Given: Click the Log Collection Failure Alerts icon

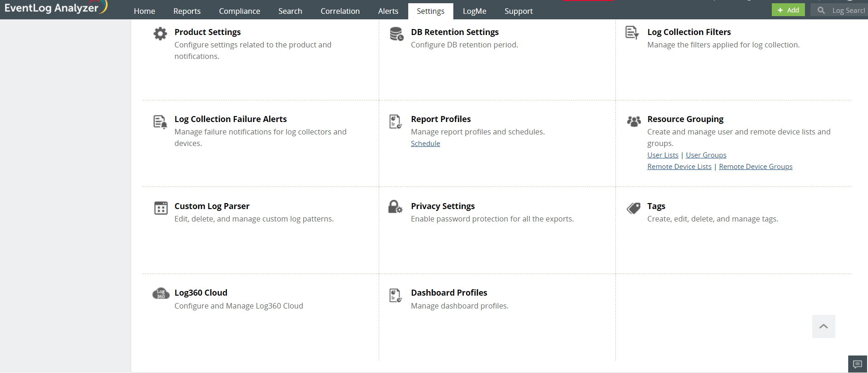Looking at the screenshot, I should [x=160, y=122].
